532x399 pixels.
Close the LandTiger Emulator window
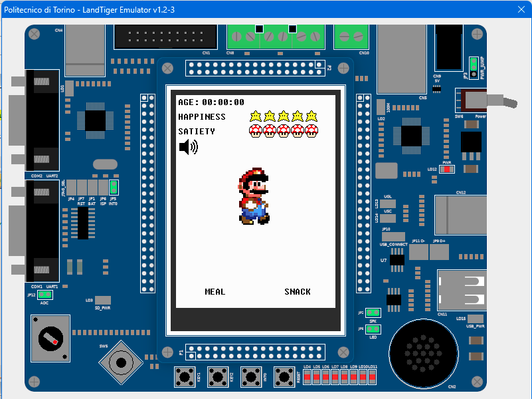(521, 9)
